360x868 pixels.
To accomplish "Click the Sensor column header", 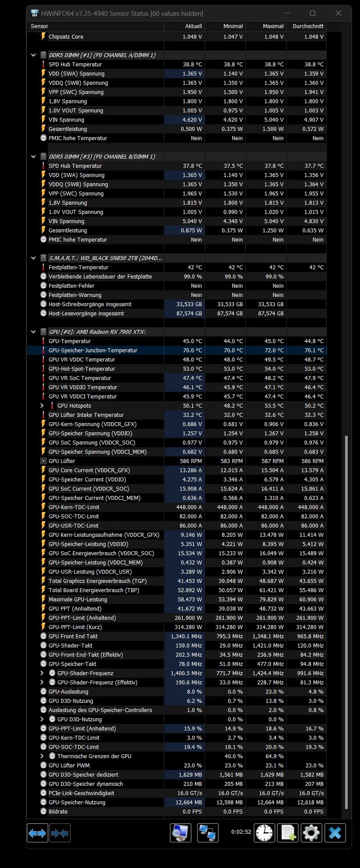I will tap(95, 26).
